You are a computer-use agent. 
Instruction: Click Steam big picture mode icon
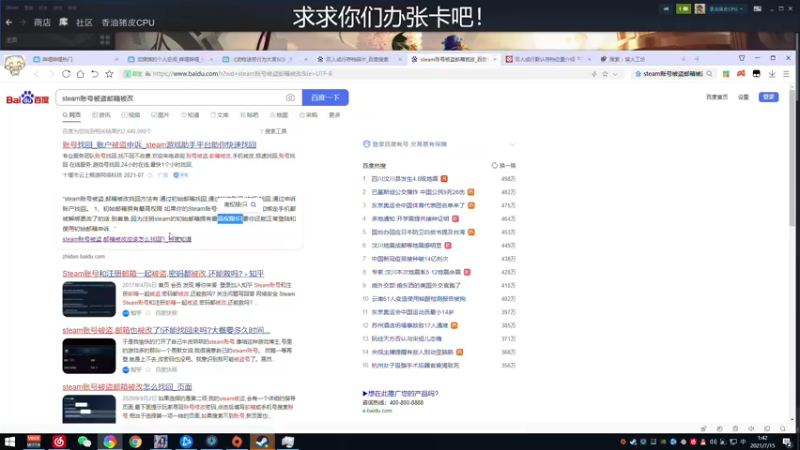point(758,9)
